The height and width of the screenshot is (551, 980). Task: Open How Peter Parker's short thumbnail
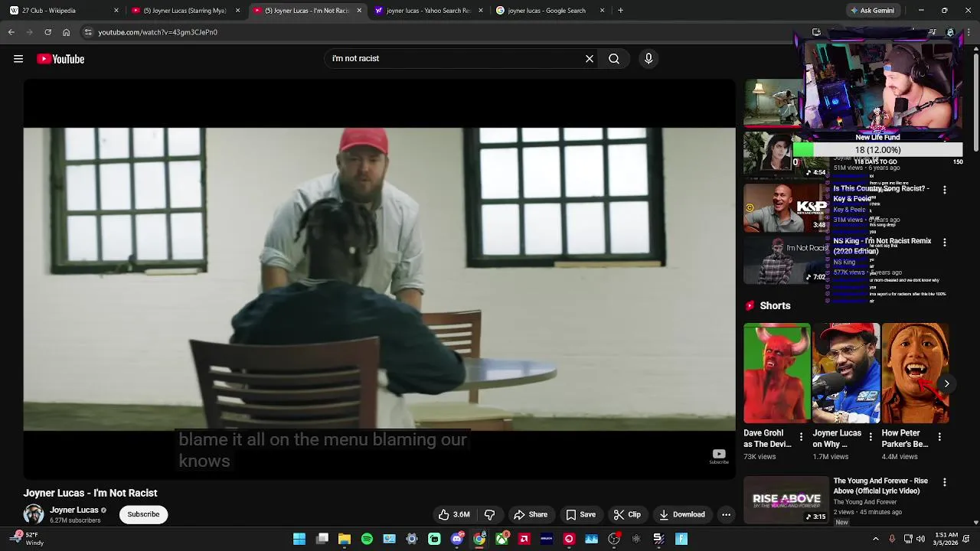(915, 373)
